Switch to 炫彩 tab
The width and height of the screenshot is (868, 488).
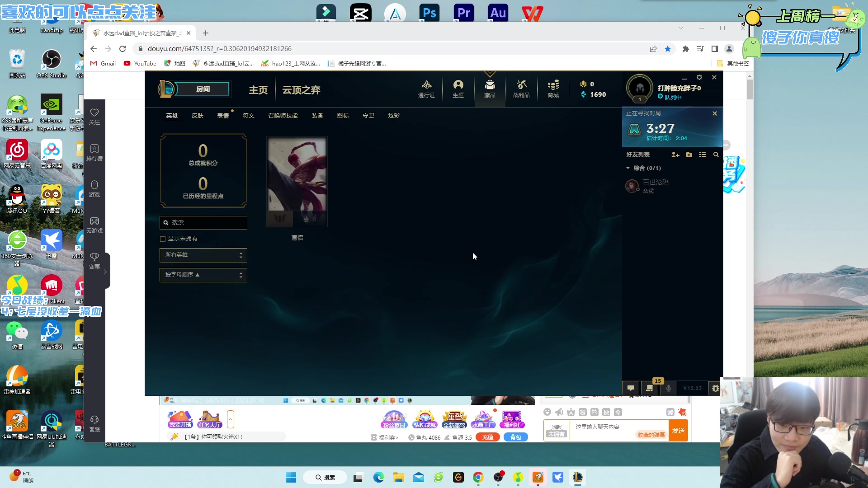(x=394, y=116)
